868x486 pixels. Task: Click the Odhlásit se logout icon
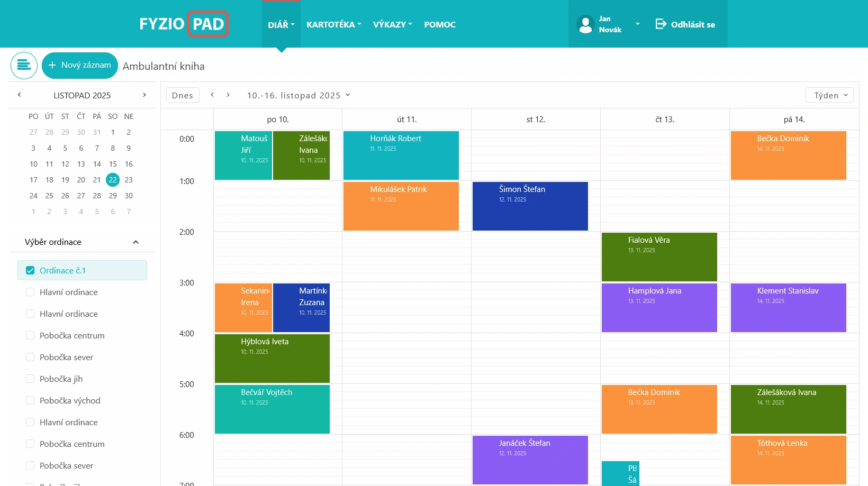click(x=661, y=24)
